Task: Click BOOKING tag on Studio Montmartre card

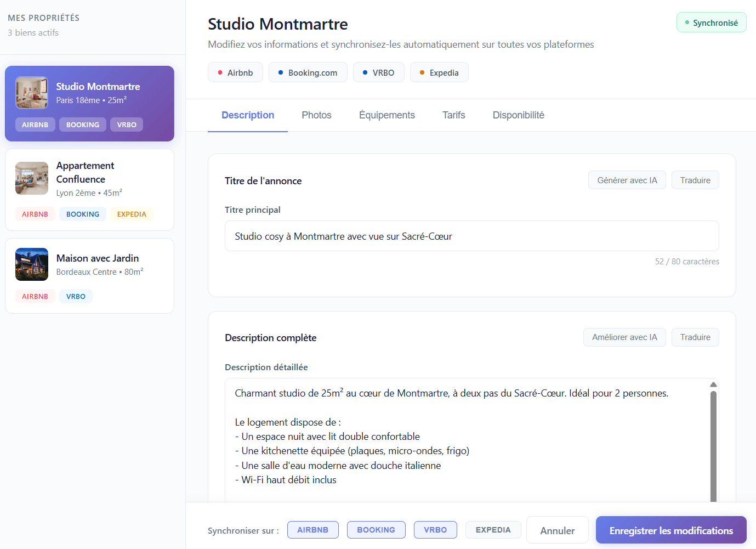Action: pos(83,124)
